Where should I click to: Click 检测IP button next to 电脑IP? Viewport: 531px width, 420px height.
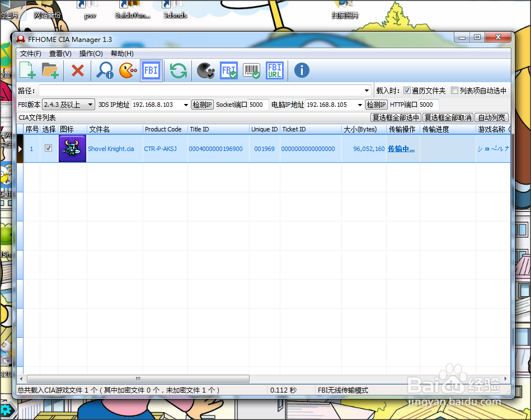[x=377, y=105]
